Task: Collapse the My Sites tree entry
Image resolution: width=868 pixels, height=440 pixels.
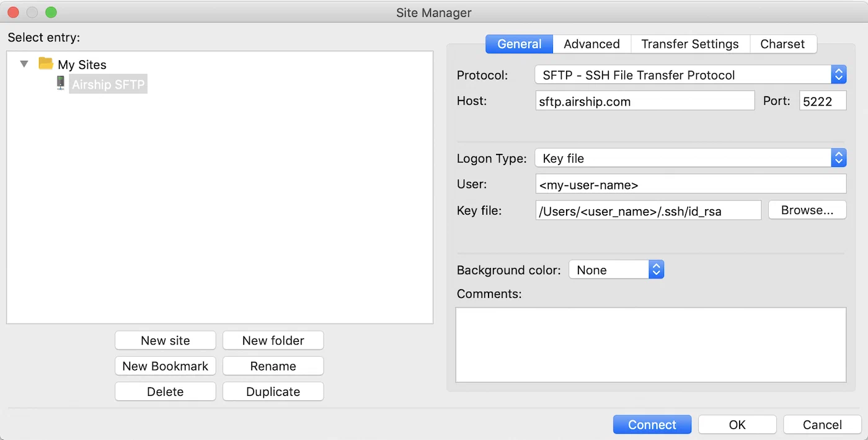Action: pos(24,64)
